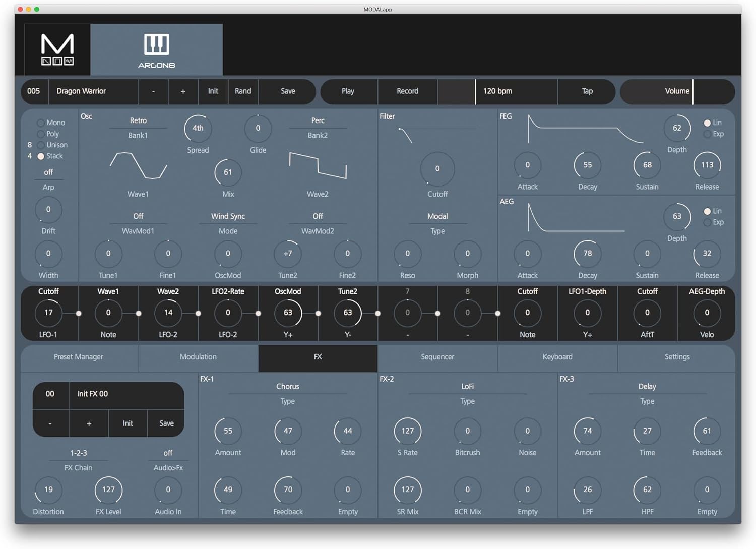Click the Wave2 waveform shape display
Viewport: 756px width, 549px height.
coord(318,165)
